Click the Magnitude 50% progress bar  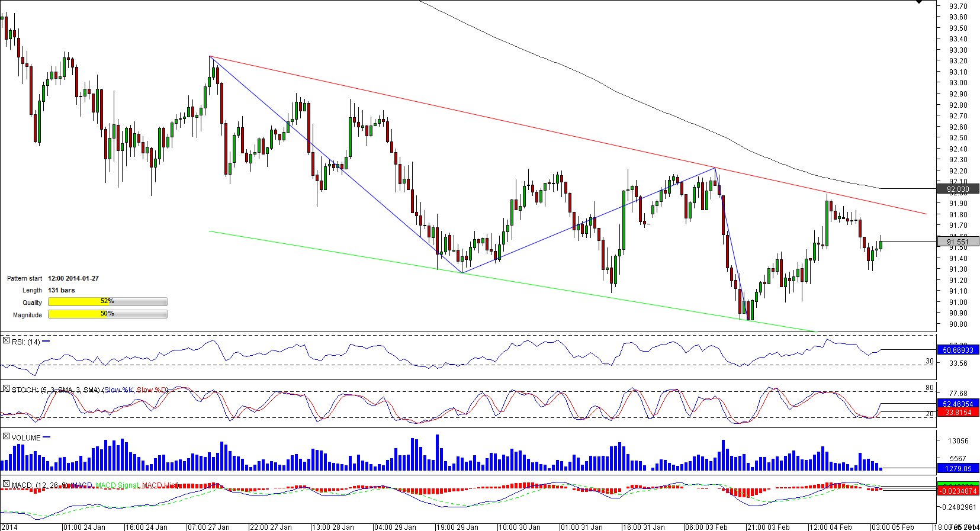(x=107, y=314)
